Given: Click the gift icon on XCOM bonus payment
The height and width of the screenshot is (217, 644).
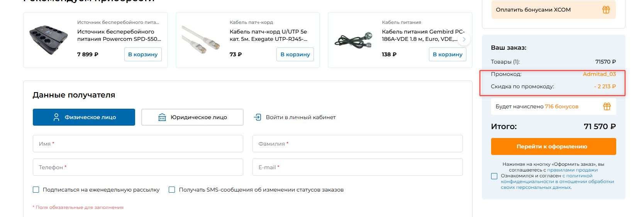Looking at the screenshot, I should pos(606,10).
